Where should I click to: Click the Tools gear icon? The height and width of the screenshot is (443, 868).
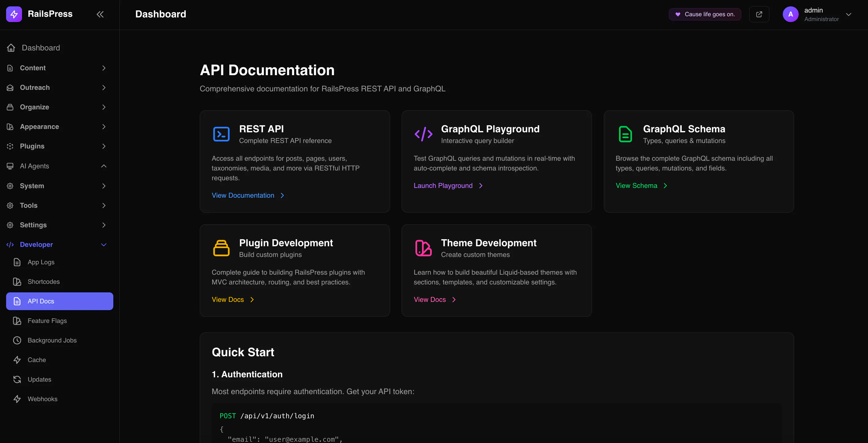click(10, 206)
